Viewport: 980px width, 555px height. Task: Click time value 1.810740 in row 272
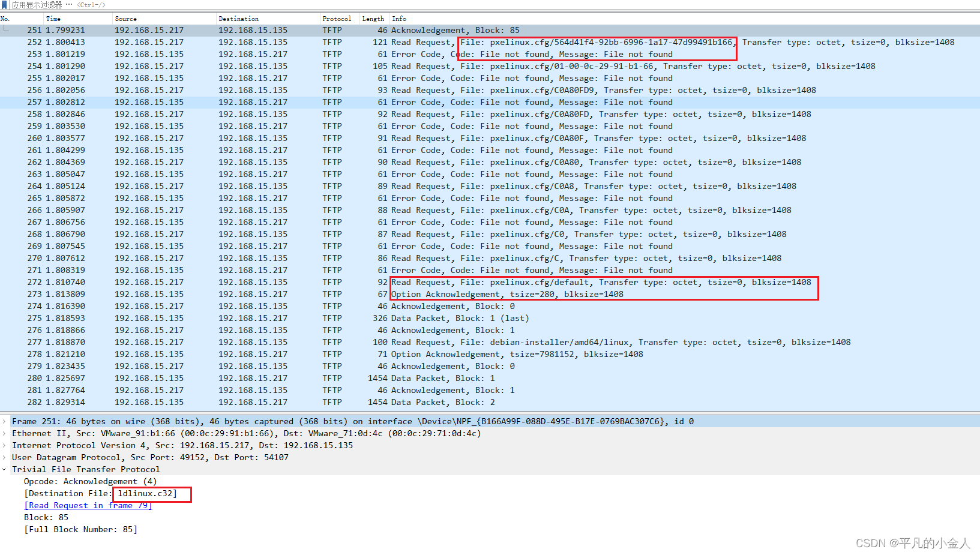coord(65,282)
